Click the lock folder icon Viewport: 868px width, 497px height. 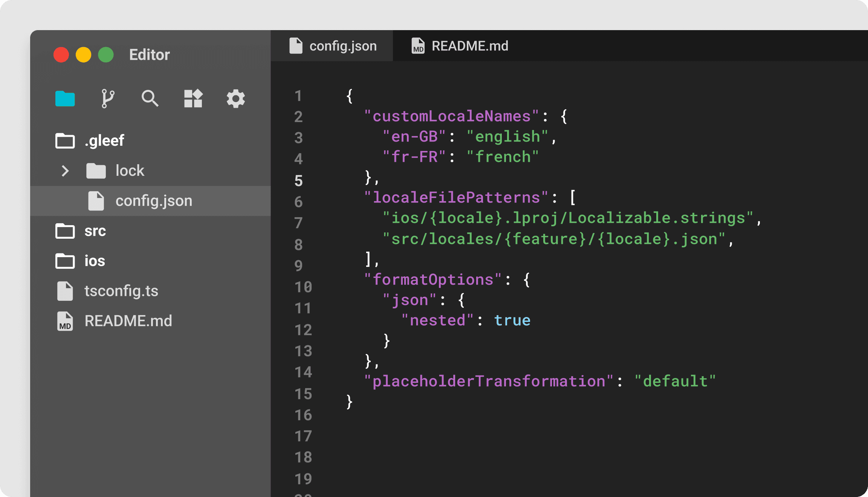(96, 171)
